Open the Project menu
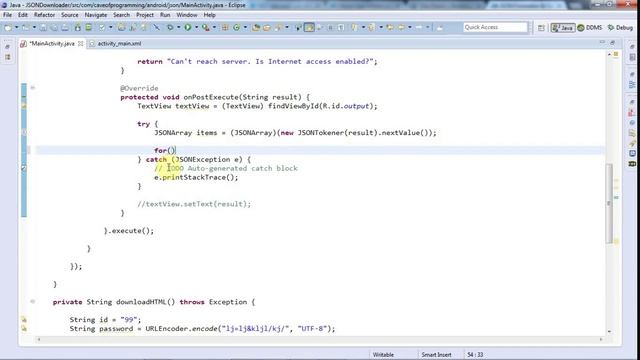640x360 pixels. tap(145, 15)
